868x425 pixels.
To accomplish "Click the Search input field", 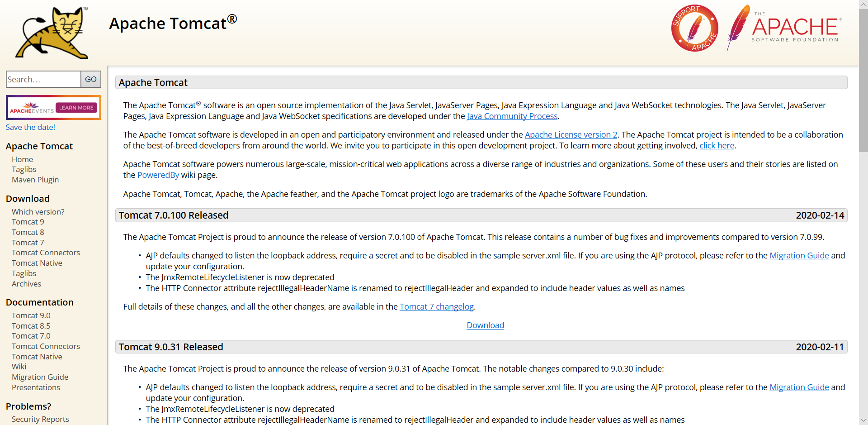I will click(x=43, y=79).
